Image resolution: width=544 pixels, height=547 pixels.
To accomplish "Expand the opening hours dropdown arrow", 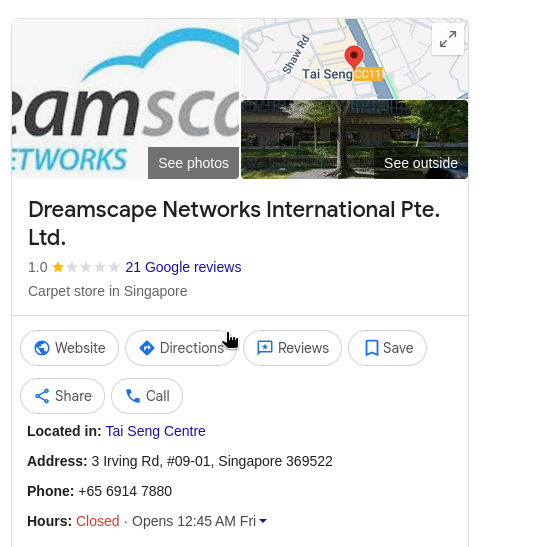I will 263,521.
